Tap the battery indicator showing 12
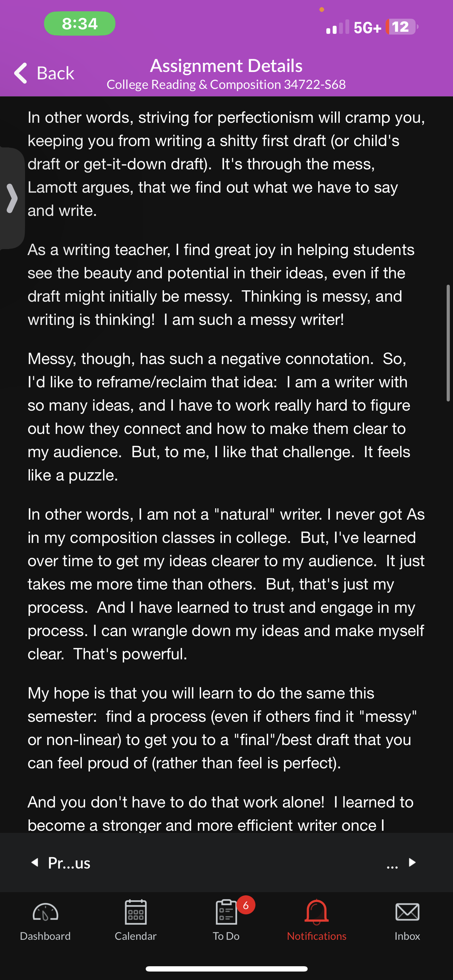453x980 pixels. point(402,26)
